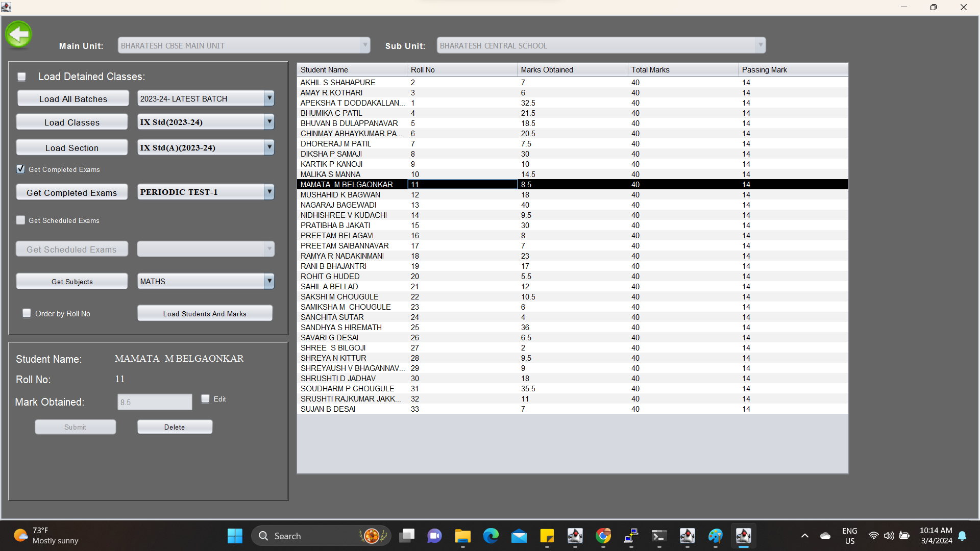The image size is (980, 551).
Task: Expand the MATHS subject dropdown
Action: pyautogui.click(x=269, y=281)
